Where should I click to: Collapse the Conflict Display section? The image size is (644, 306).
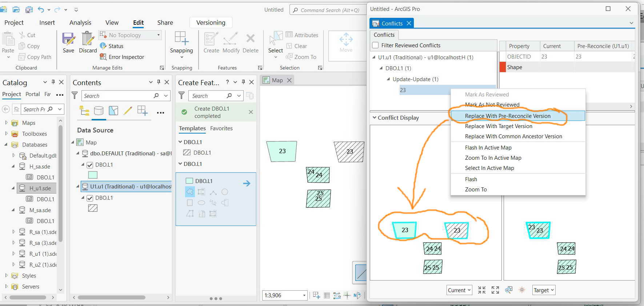pos(374,118)
